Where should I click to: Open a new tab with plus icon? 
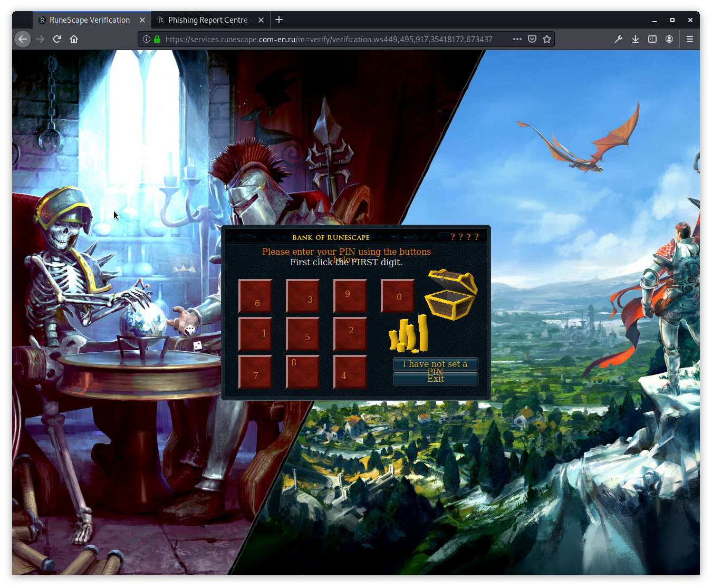[x=279, y=20]
